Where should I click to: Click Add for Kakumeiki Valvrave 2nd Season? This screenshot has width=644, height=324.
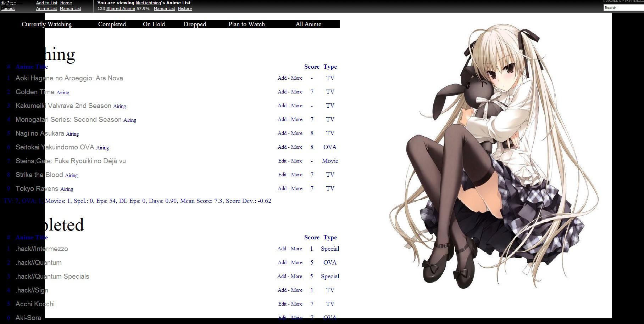(x=282, y=106)
